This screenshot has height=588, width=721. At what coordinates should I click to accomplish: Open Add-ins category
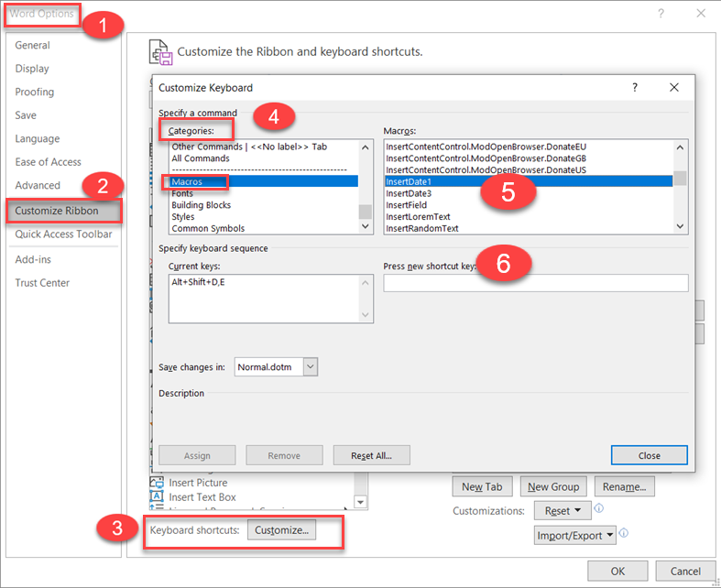tap(33, 259)
